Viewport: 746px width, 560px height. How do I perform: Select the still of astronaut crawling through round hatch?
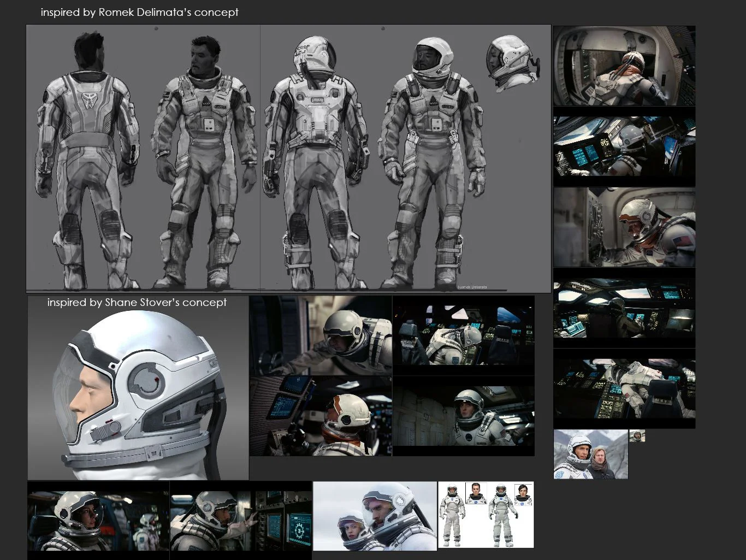tap(624, 66)
